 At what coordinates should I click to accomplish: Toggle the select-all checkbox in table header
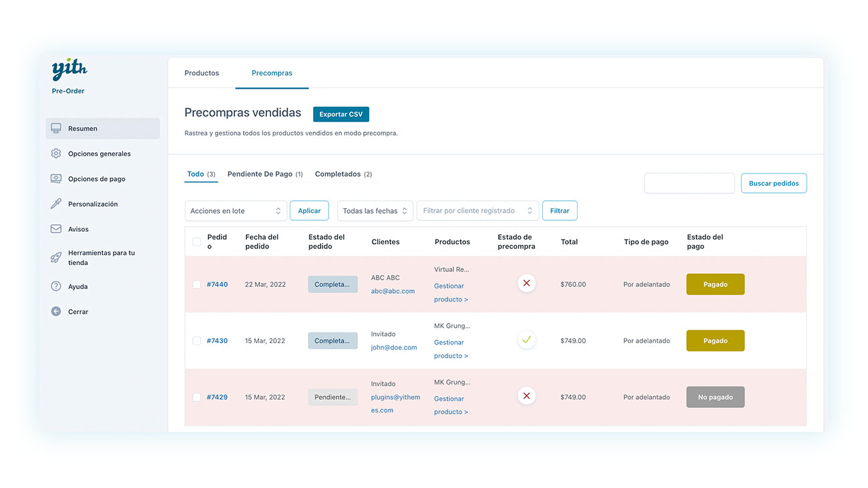coord(196,242)
